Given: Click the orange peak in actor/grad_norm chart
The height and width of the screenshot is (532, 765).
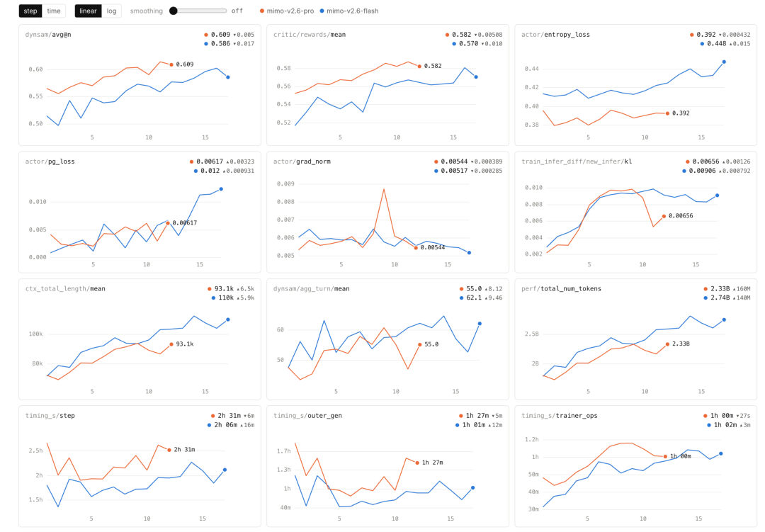Looking at the screenshot, I should pyautogui.click(x=384, y=189).
